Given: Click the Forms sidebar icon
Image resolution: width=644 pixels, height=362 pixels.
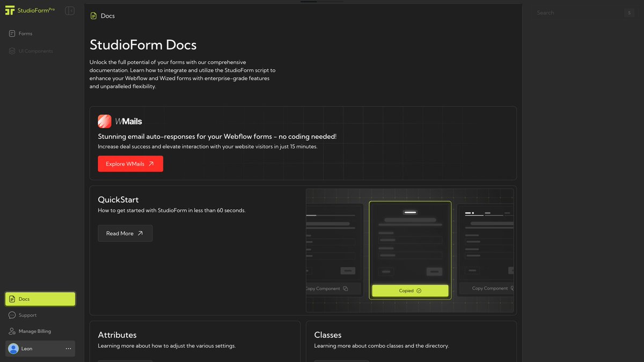Looking at the screenshot, I should pyautogui.click(x=12, y=33).
